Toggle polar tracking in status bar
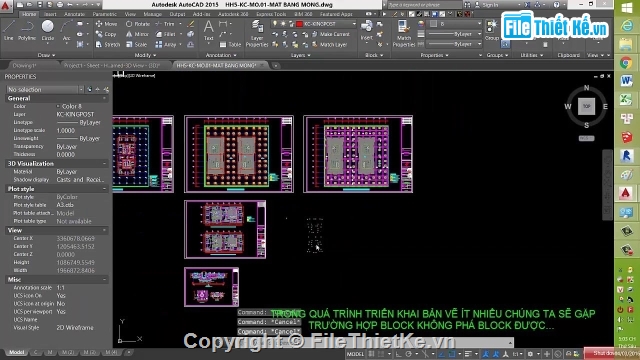This screenshot has height=360, width=640. [408, 354]
